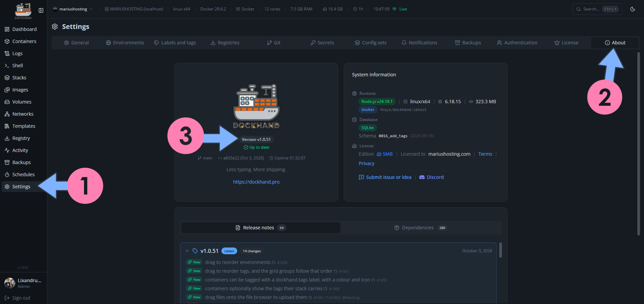The width and height of the screenshot is (644, 304).
Task: Open the Labels and tags tab
Action: [x=175, y=43]
